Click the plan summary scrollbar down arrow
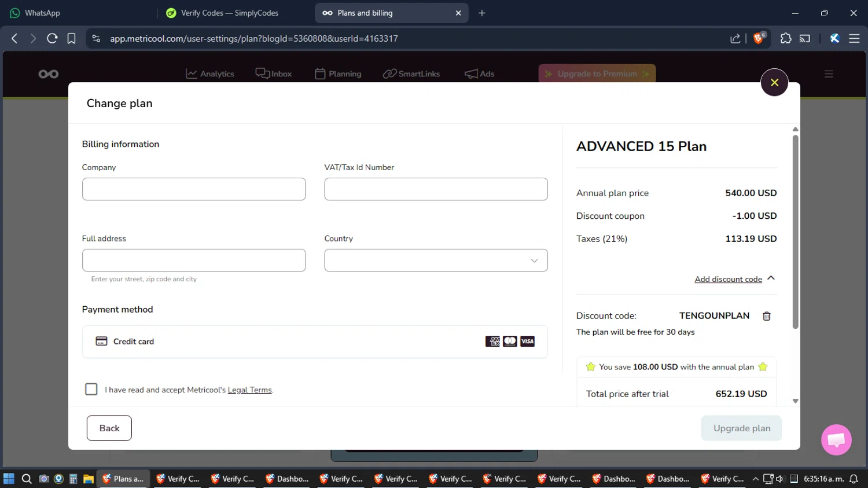This screenshot has height=488, width=868. 796,401
